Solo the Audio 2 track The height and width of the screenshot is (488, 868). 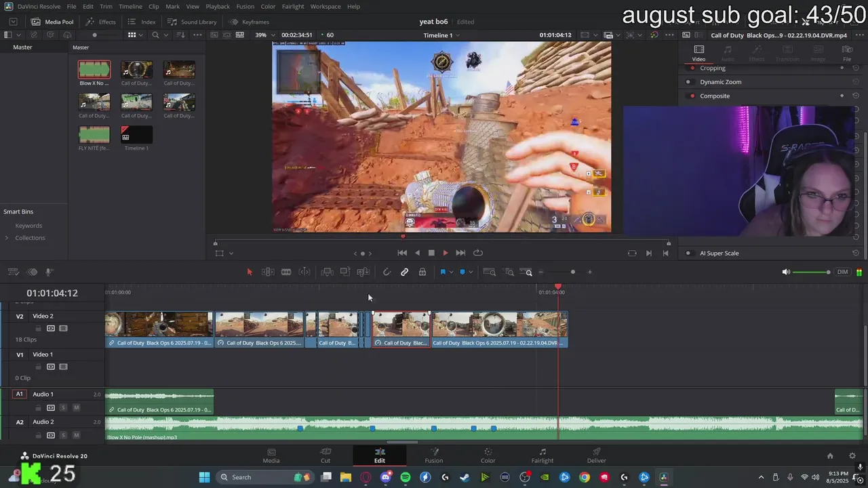coord(63,435)
